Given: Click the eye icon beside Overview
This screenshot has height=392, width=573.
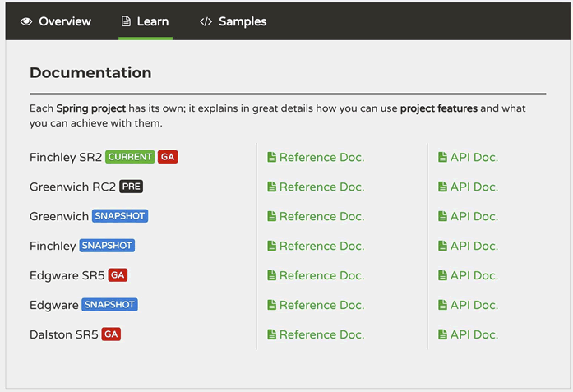Looking at the screenshot, I should [26, 21].
